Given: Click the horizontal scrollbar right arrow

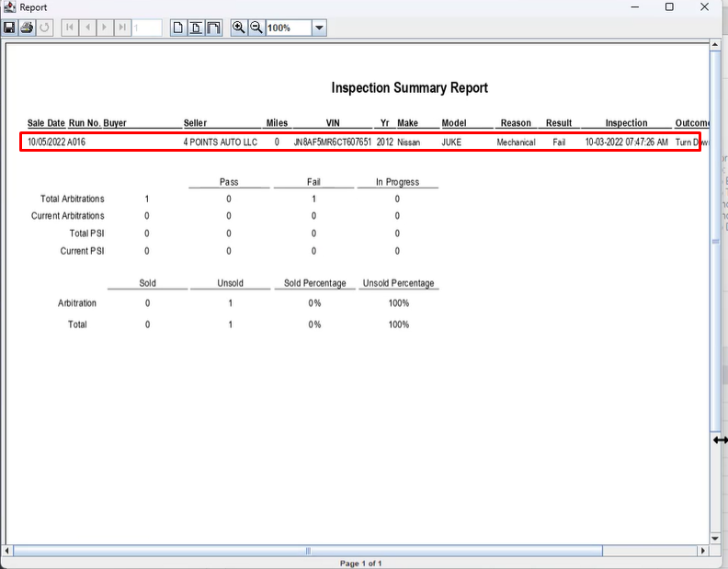Looking at the screenshot, I should coord(703,551).
